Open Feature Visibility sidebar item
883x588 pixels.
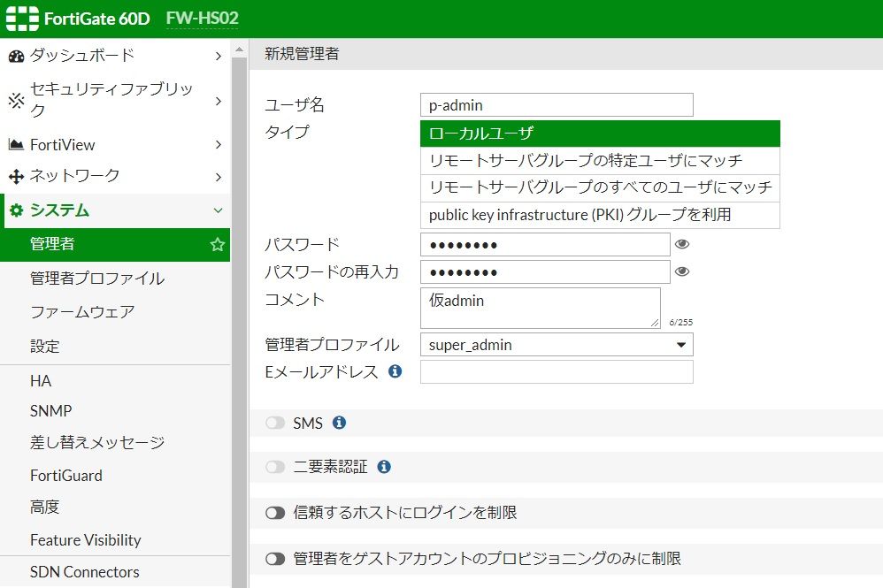pos(115,539)
